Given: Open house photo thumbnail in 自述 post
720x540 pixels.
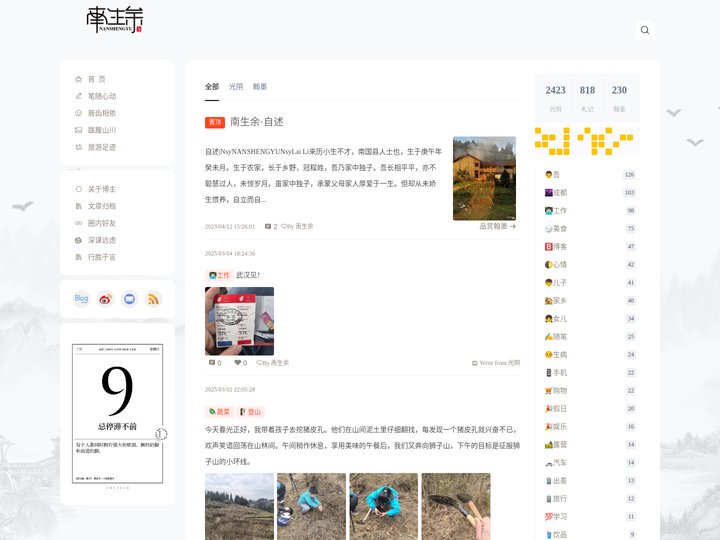Looking at the screenshot, I should click(484, 178).
